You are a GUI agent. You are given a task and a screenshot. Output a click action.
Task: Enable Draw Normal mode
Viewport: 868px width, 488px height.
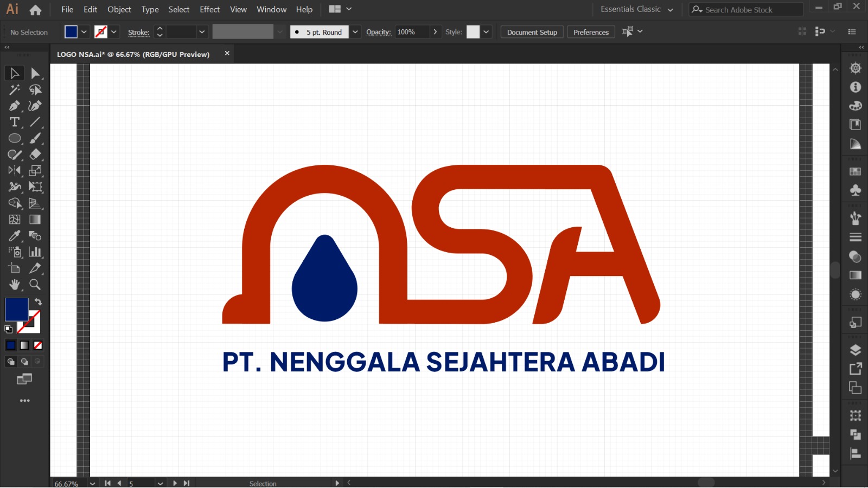11,362
